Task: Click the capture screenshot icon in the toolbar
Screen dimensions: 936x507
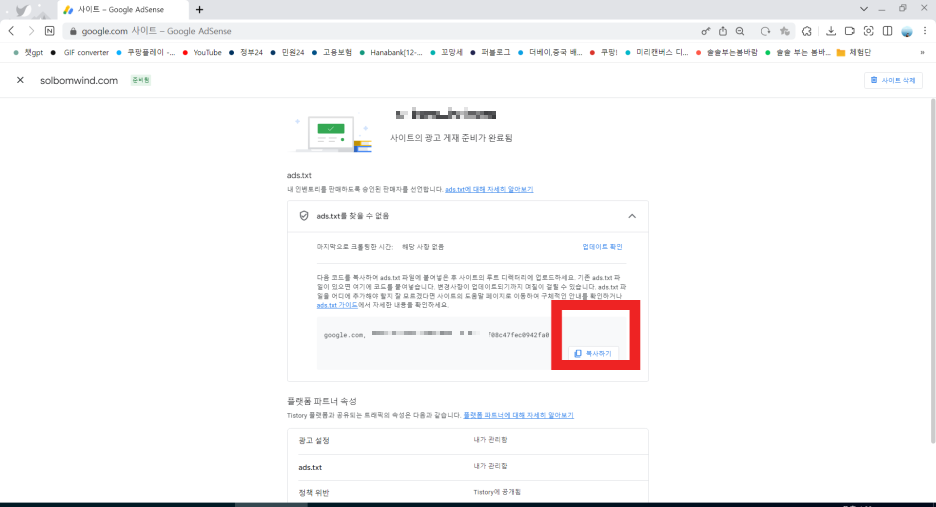Action: [869, 31]
